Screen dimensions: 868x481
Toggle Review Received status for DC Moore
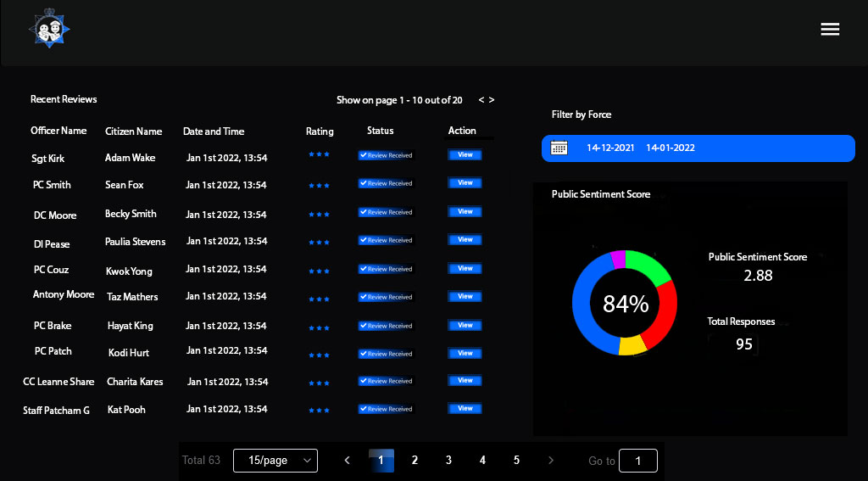pyautogui.click(x=386, y=212)
